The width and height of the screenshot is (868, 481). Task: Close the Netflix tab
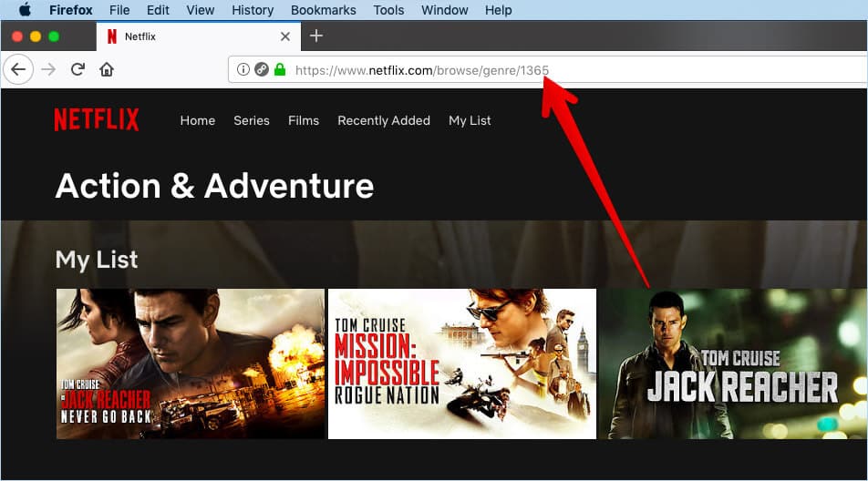coord(285,36)
